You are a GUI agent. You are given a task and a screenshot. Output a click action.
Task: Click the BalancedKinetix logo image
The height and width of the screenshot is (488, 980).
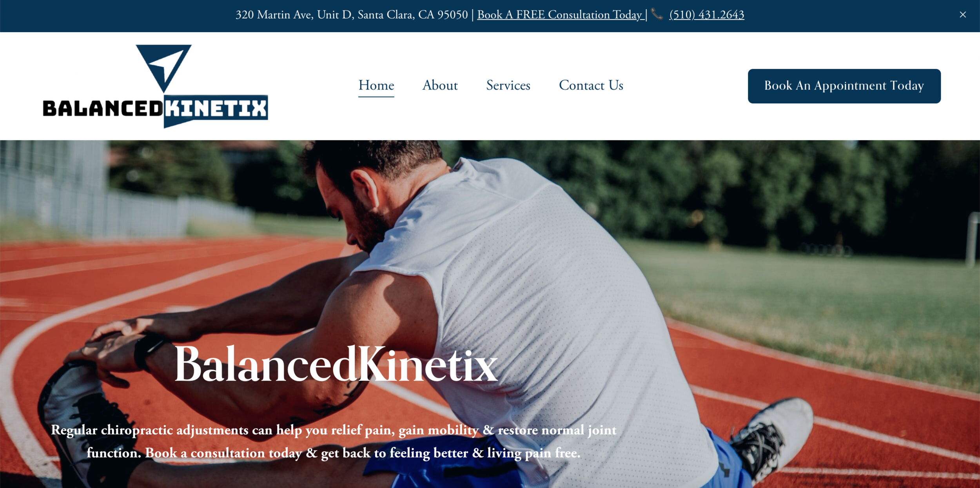pos(155,86)
